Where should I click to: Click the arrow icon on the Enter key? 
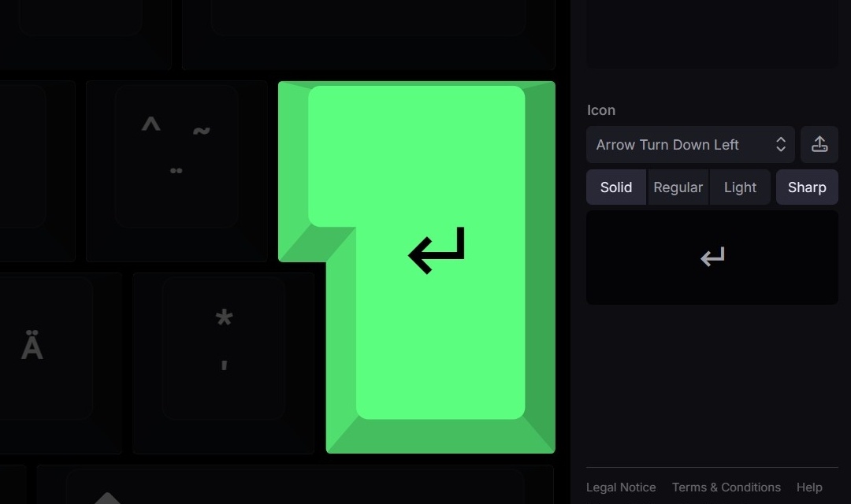tap(437, 250)
